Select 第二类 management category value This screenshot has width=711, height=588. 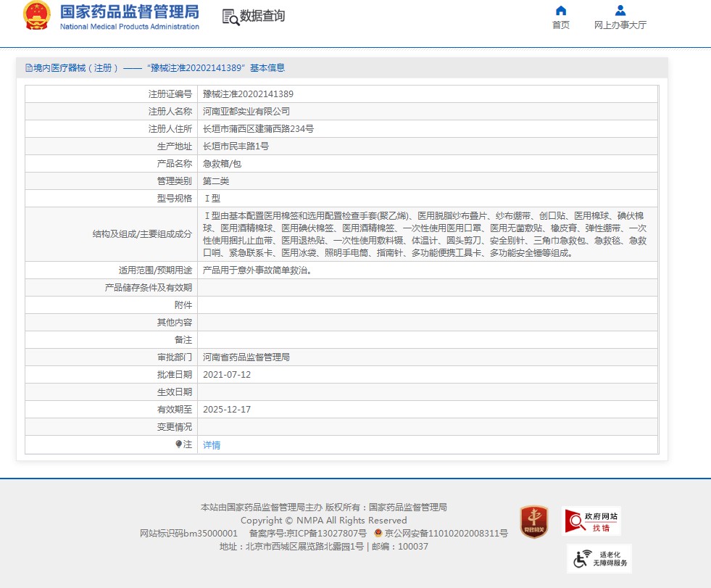point(216,181)
